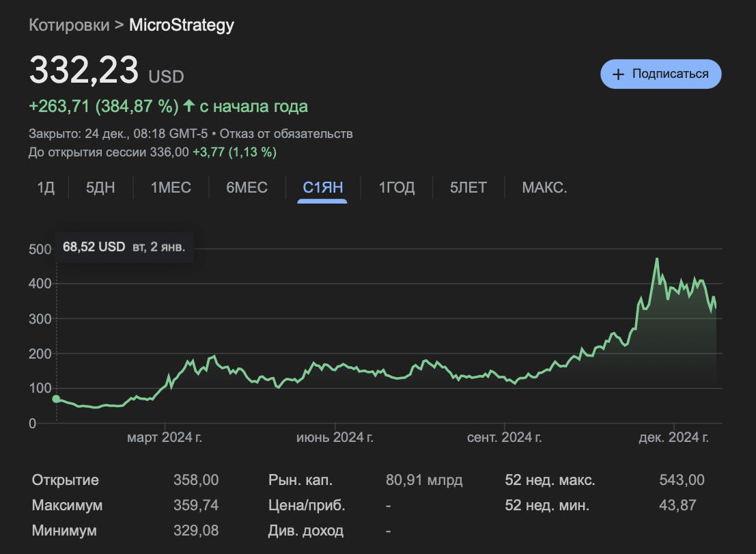Click the июнь 2024 г. axis label

[335, 437]
